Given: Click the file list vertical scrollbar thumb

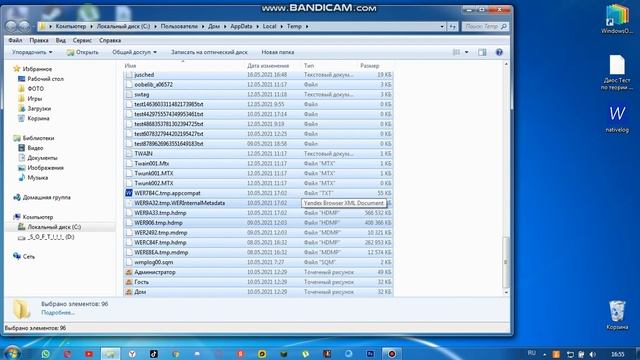Looking at the screenshot, I should (x=506, y=262).
